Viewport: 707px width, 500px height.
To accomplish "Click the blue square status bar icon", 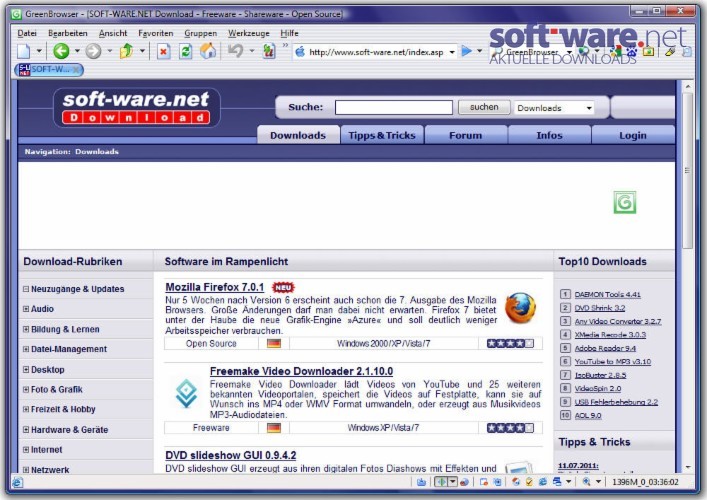I will point(497,482).
